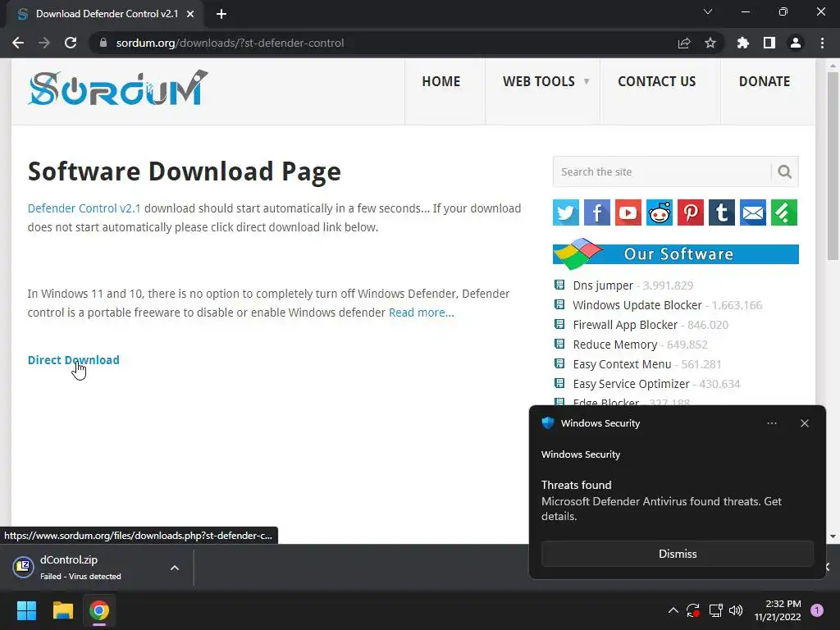
Task: Open the Reduce Memory link
Action: click(x=615, y=345)
